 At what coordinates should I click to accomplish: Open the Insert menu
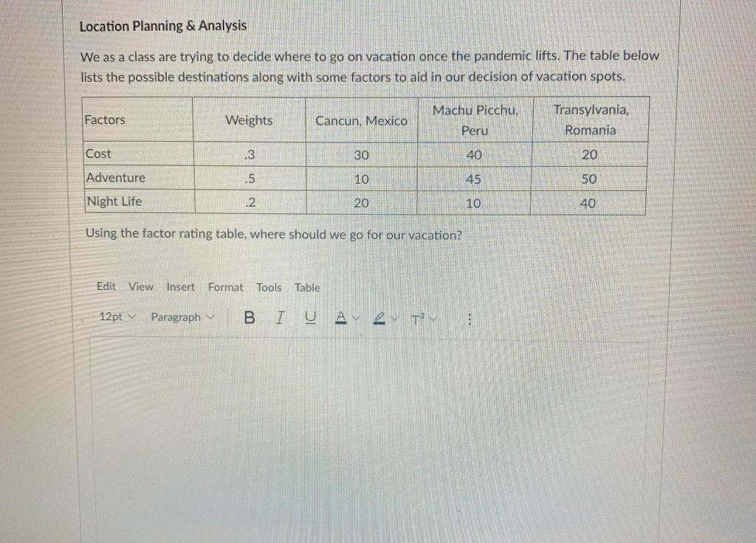[x=180, y=287]
